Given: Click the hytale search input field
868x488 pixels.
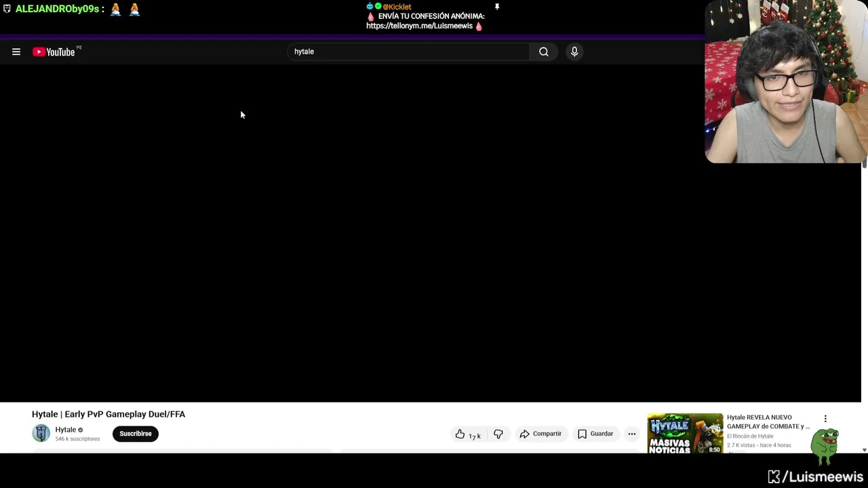Looking at the screenshot, I should point(408,52).
